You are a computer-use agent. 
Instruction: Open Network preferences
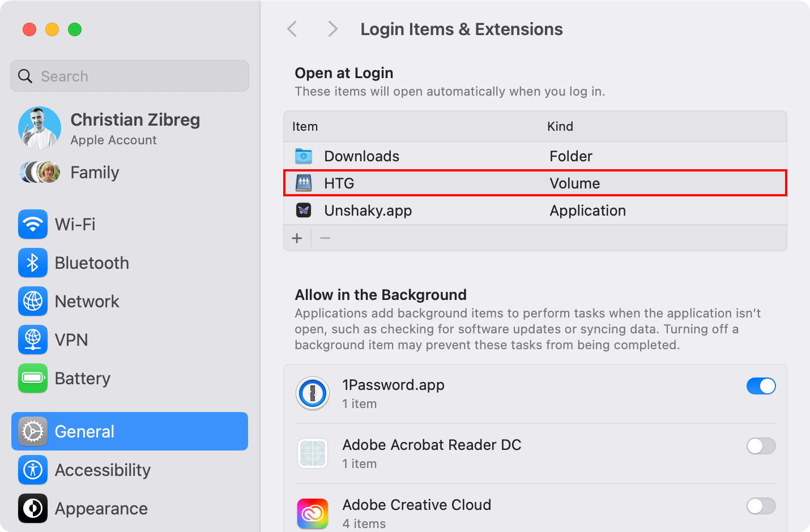(87, 301)
